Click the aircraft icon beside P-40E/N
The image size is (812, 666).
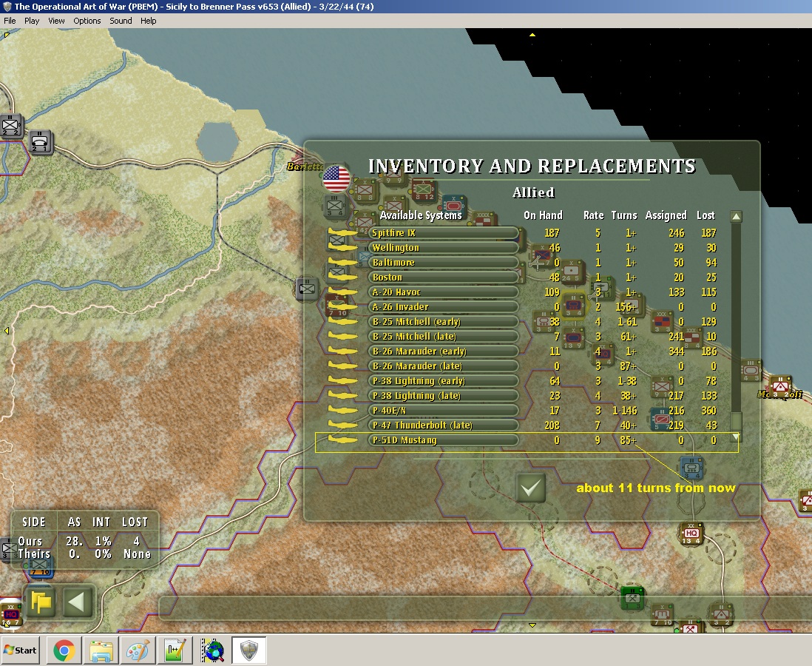coord(343,411)
